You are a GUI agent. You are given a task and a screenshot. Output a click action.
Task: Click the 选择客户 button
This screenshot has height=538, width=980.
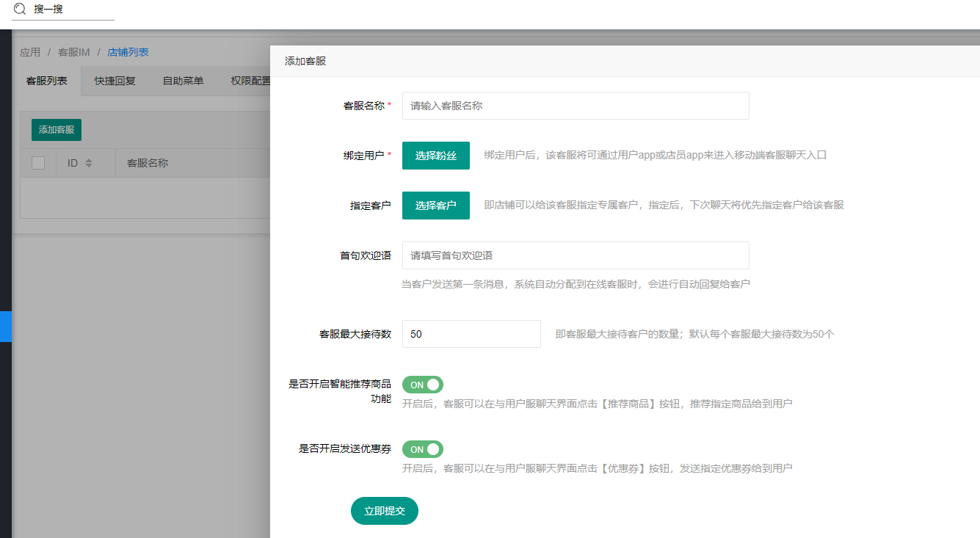tap(436, 206)
